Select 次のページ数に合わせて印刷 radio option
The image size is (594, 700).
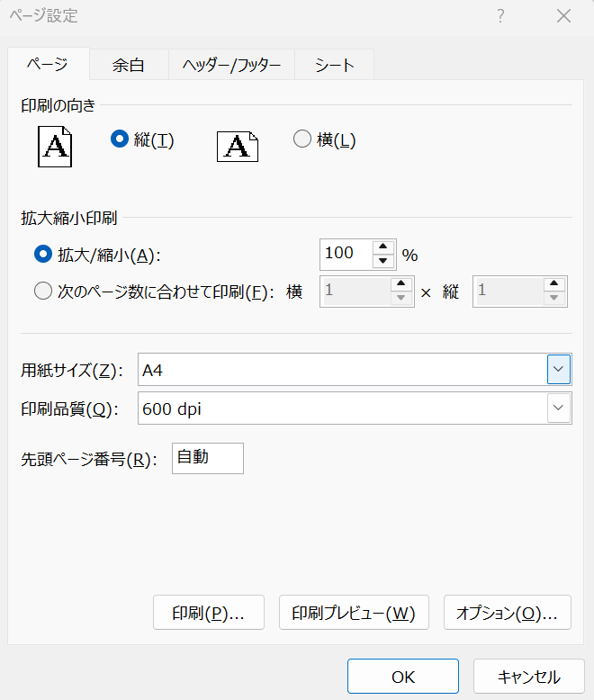coord(42,291)
